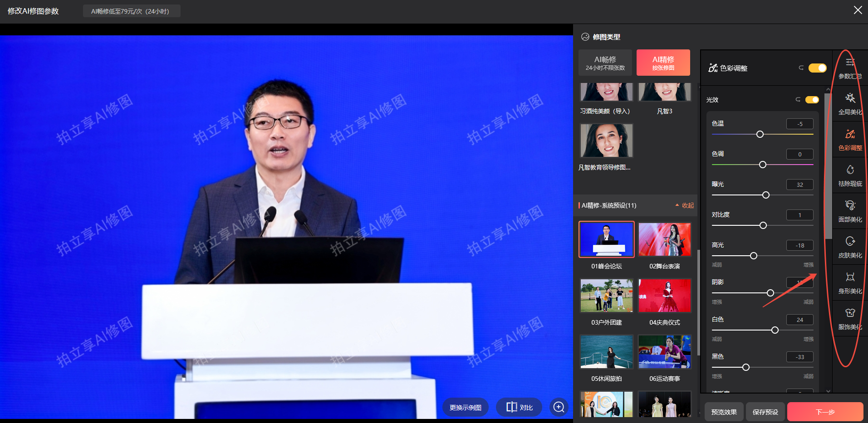Click the zoom magnifier icon on preview
This screenshot has height=423, width=868.
click(x=559, y=407)
